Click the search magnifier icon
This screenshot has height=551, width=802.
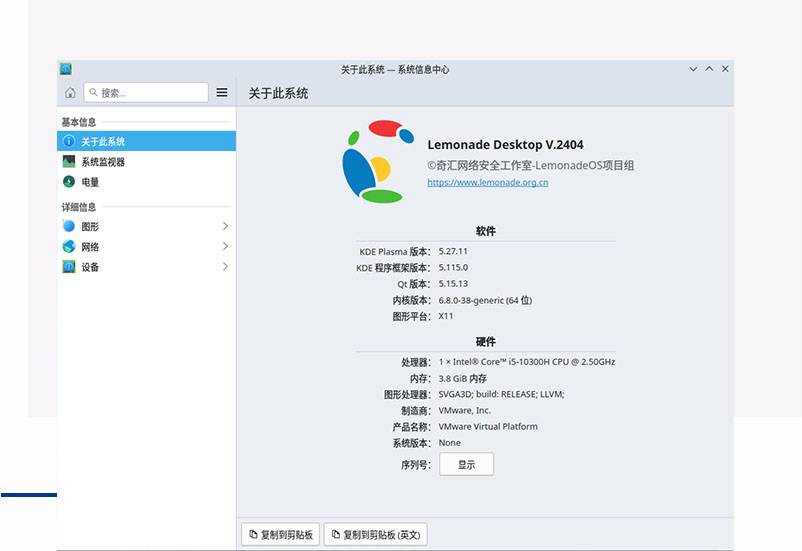(x=93, y=93)
